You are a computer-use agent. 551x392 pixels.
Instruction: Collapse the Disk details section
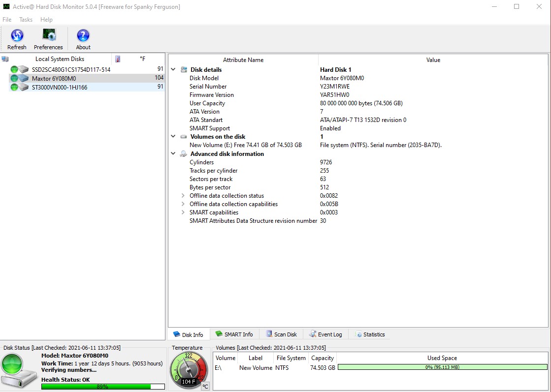tap(173, 69)
